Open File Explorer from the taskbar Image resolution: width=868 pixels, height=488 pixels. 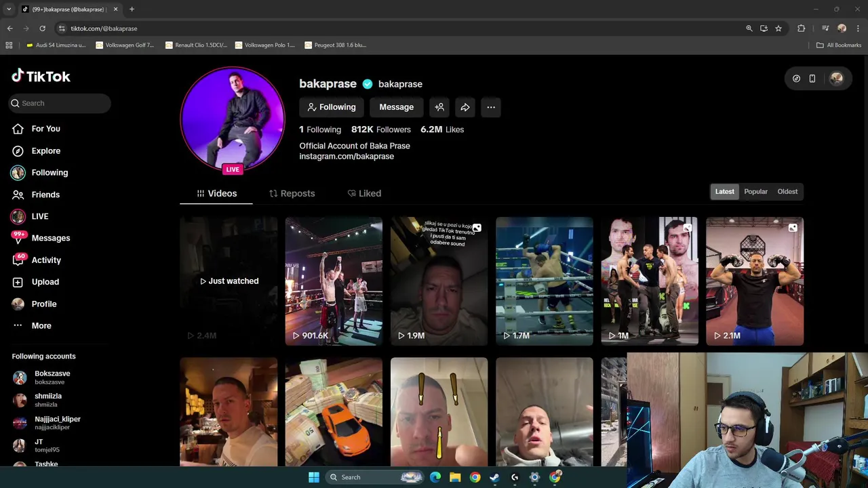[x=455, y=477]
